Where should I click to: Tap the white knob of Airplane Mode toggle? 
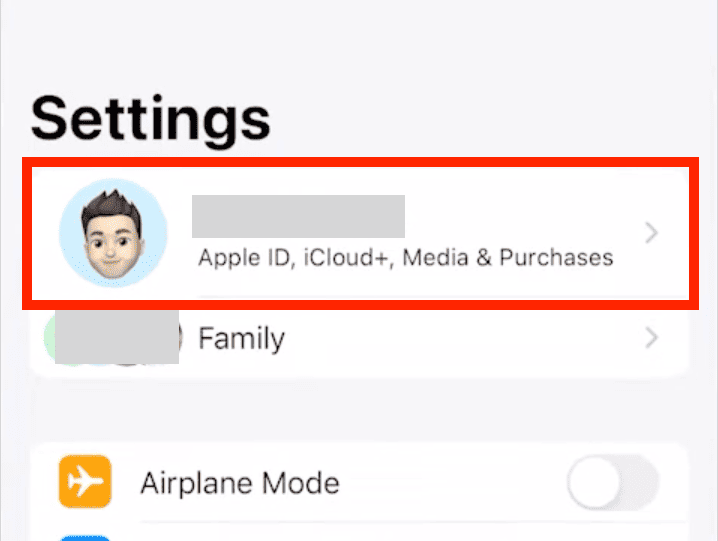pyautogui.click(x=595, y=484)
